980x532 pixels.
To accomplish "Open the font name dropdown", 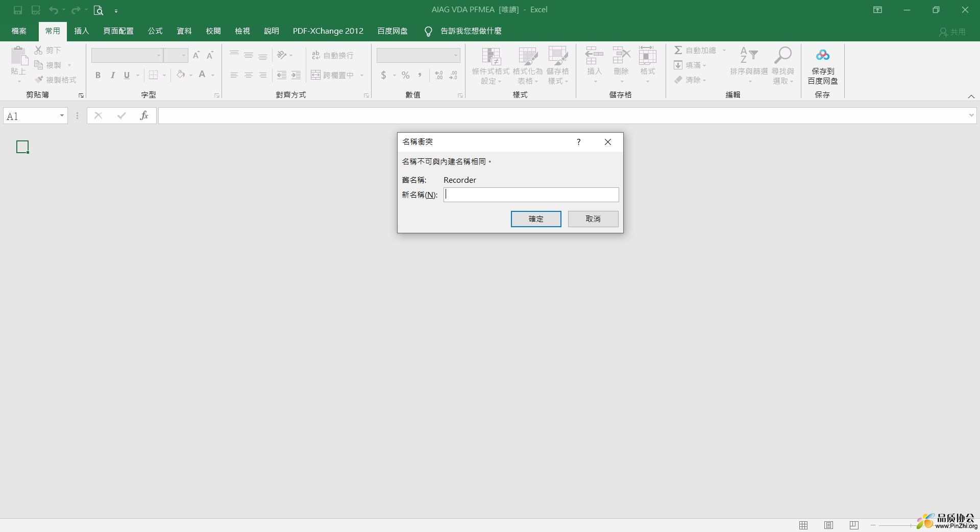I will point(159,55).
